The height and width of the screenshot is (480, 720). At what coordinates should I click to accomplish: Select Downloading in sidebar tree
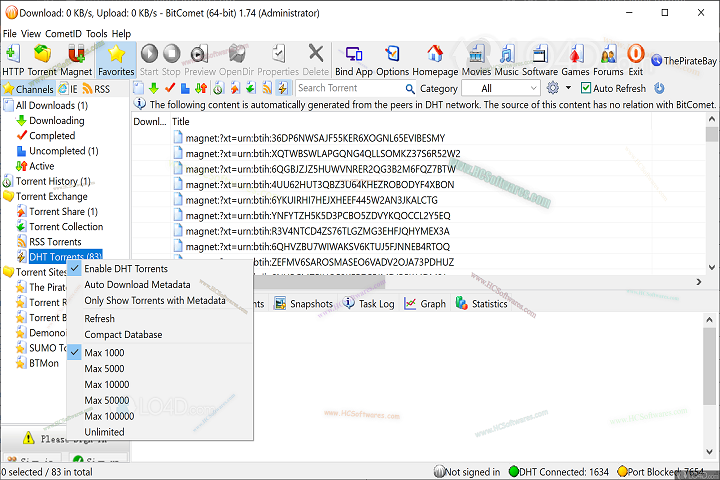tap(50, 121)
